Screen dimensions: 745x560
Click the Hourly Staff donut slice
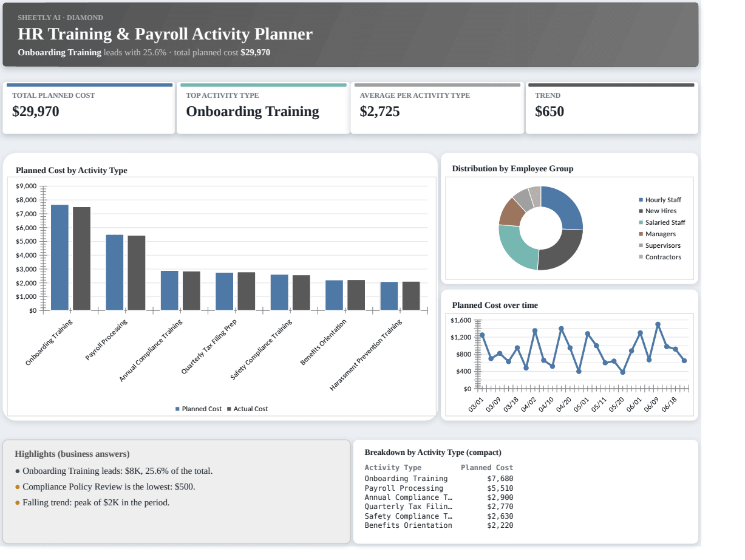pos(565,208)
